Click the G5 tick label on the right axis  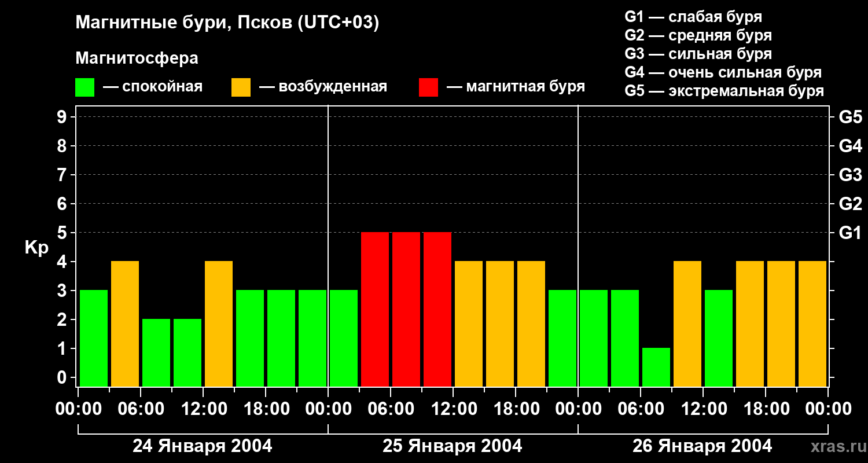click(851, 117)
